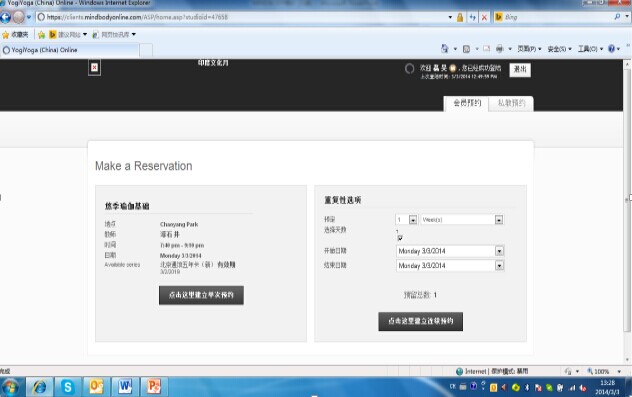Click the 退出 logout button
This screenshot has height=397, width=632.
tap(520, 69)
